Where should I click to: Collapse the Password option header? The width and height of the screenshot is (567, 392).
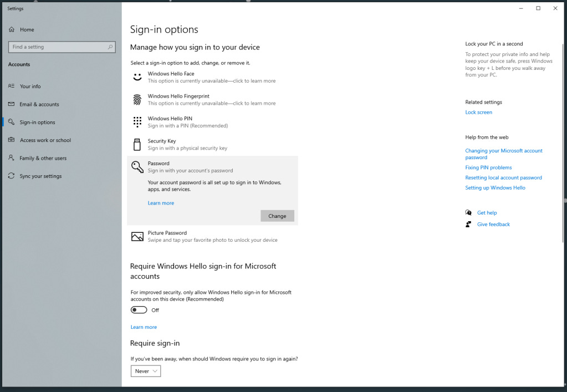coord(213,167)
